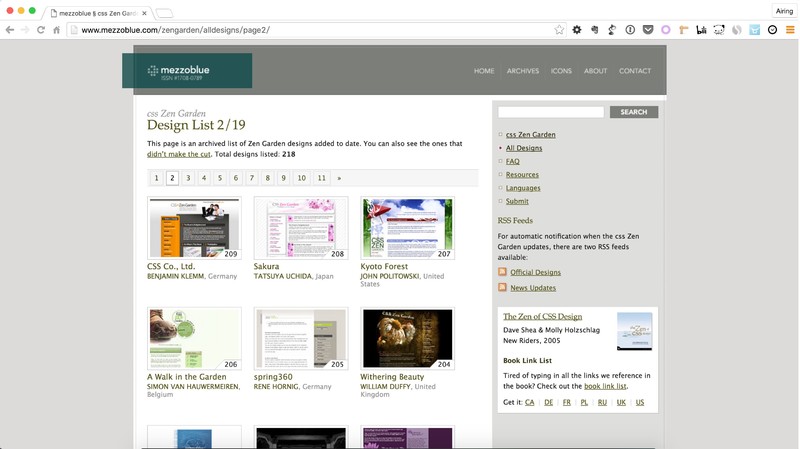Close the mezzoblue browser tab
800x449 pixels.
[144, 13]
